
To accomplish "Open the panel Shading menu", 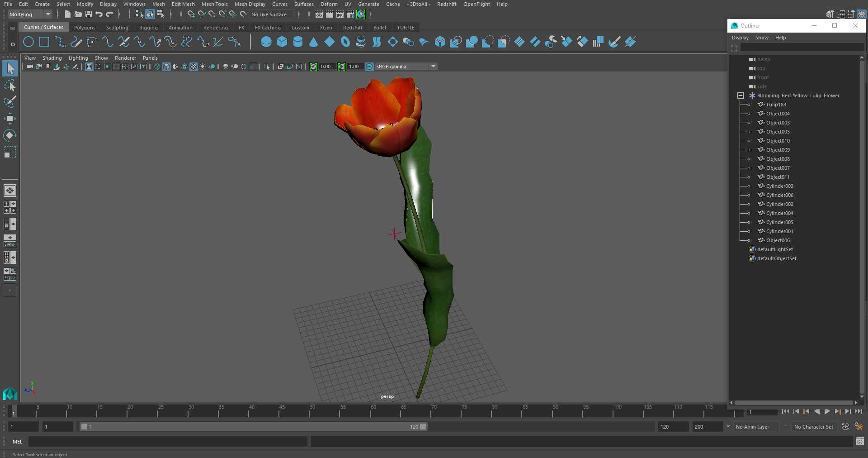I will point(52,58).
